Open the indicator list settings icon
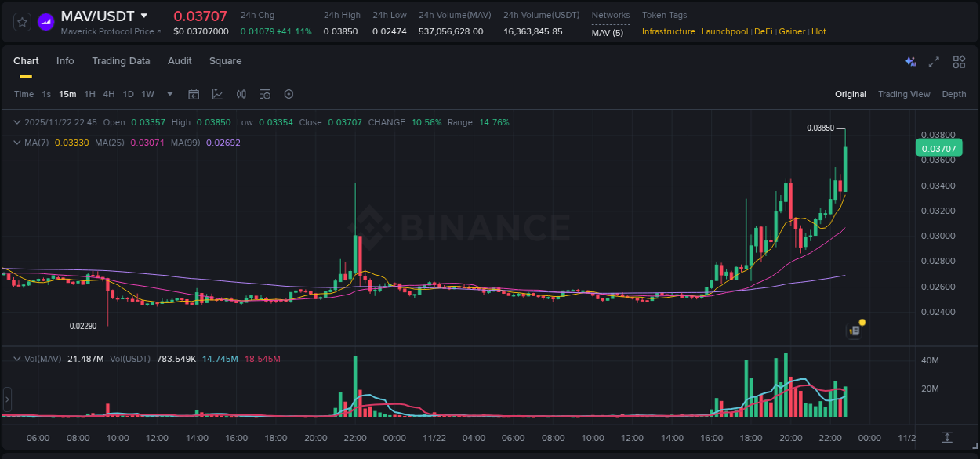The image size is (980, 459). (x=265, y=94)
